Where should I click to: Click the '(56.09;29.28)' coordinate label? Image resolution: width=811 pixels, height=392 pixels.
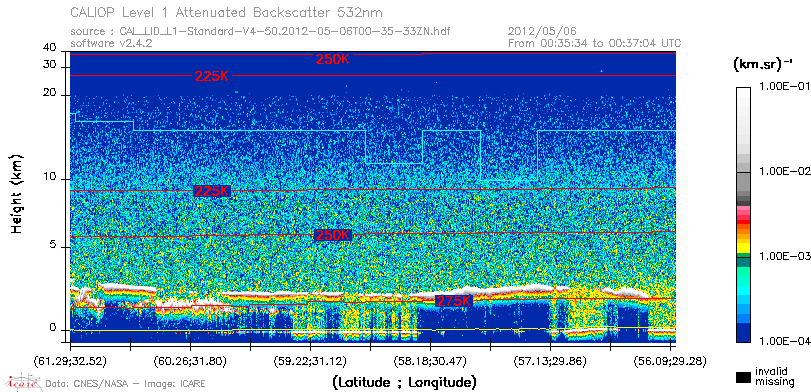pyautogui.click(x=670, y=361)
